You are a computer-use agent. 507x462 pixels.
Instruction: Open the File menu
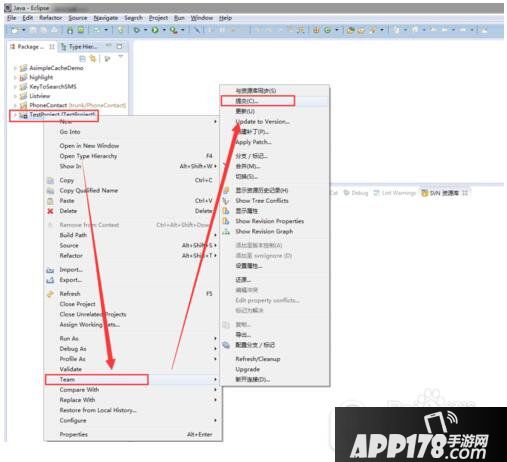click(x=12, y=18)
